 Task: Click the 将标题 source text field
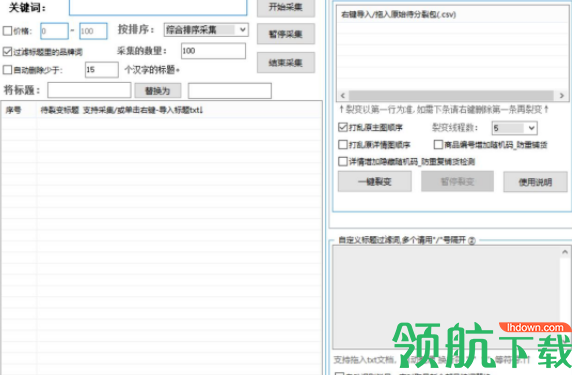[89, 90]
